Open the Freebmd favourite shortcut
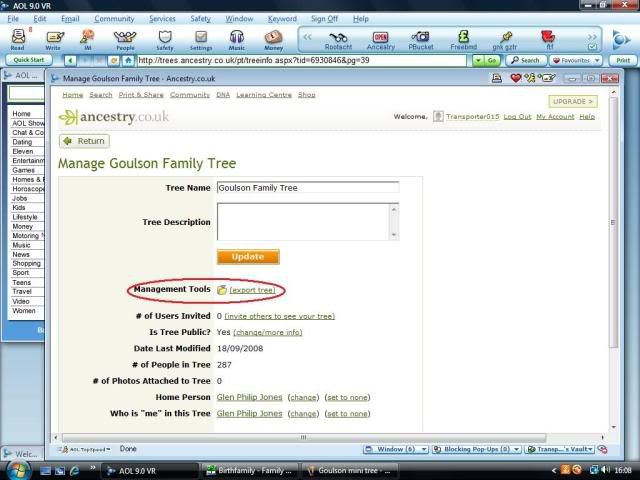 tap(463, 40)
